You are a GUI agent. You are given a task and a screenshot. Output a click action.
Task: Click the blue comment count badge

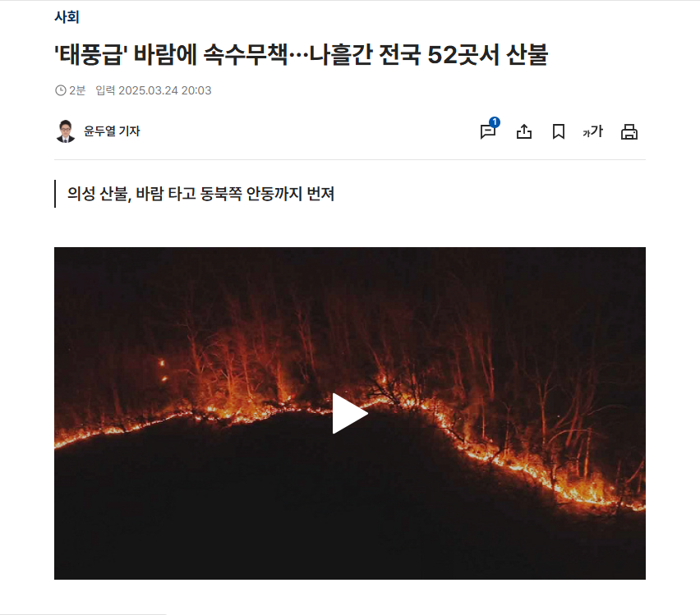click(x=495, y=122)
